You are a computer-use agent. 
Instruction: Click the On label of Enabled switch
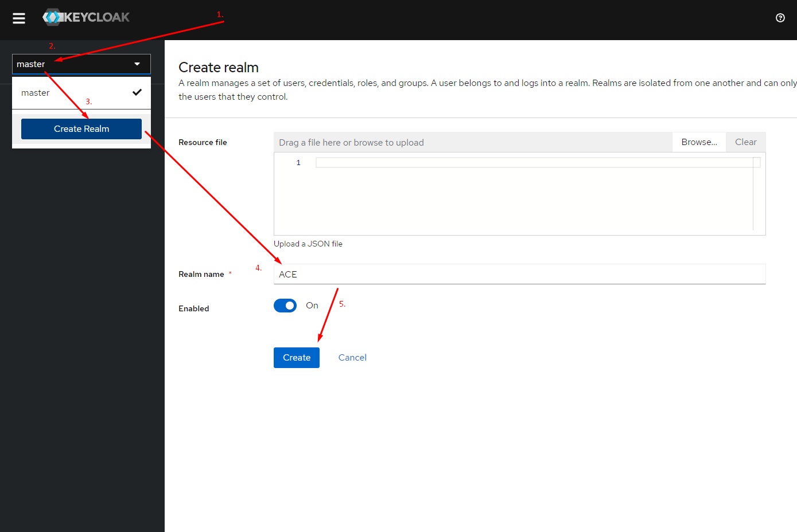312,306
